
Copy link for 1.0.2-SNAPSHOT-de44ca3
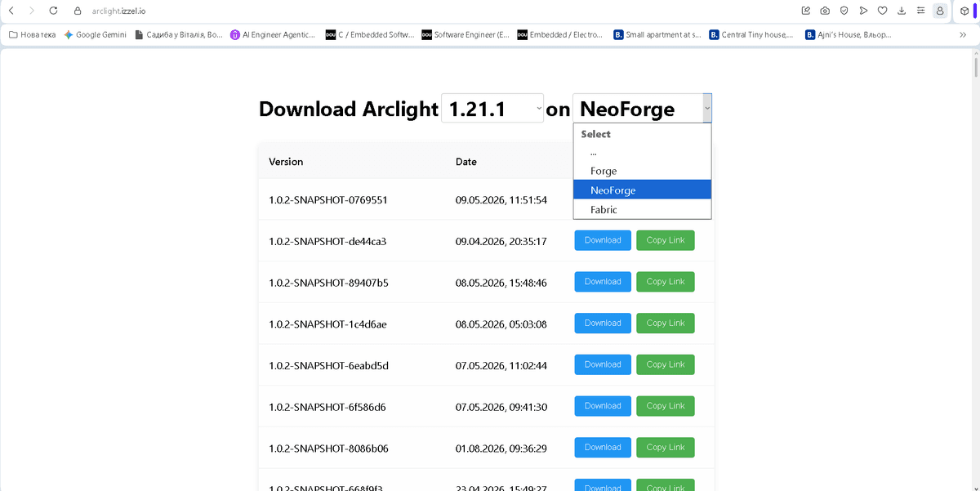666,240
